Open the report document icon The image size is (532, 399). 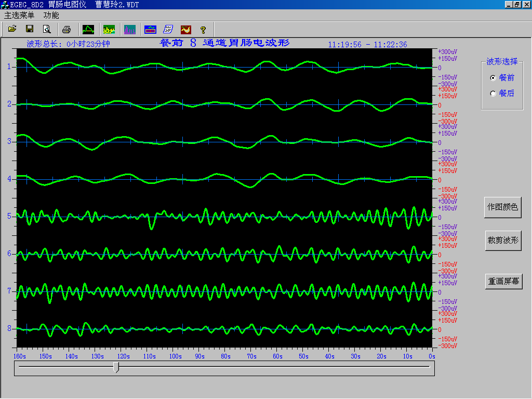[168, 29]
